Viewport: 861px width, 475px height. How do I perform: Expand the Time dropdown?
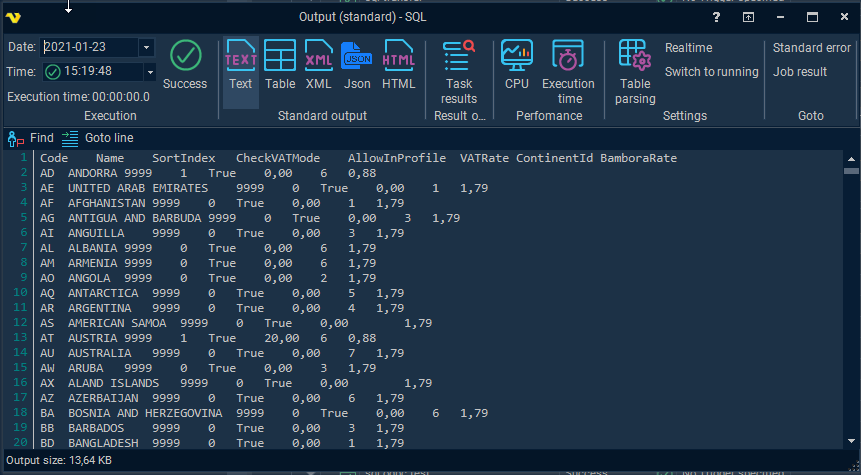click(149, 72)
